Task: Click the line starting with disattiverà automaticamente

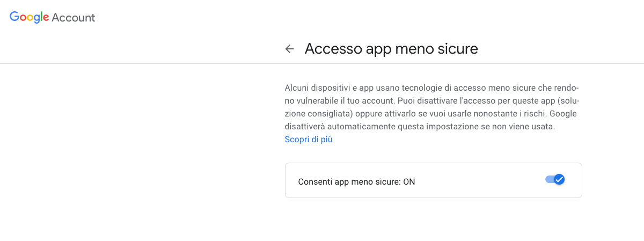Action: pyautogui.click(x=419, y=127)
